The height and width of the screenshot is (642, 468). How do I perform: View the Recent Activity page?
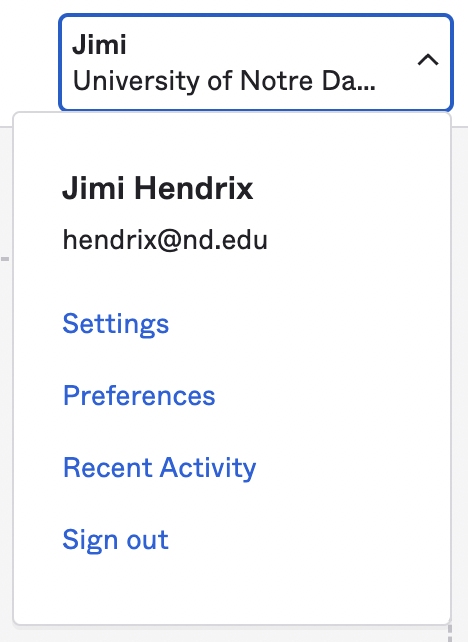point(160,468)
